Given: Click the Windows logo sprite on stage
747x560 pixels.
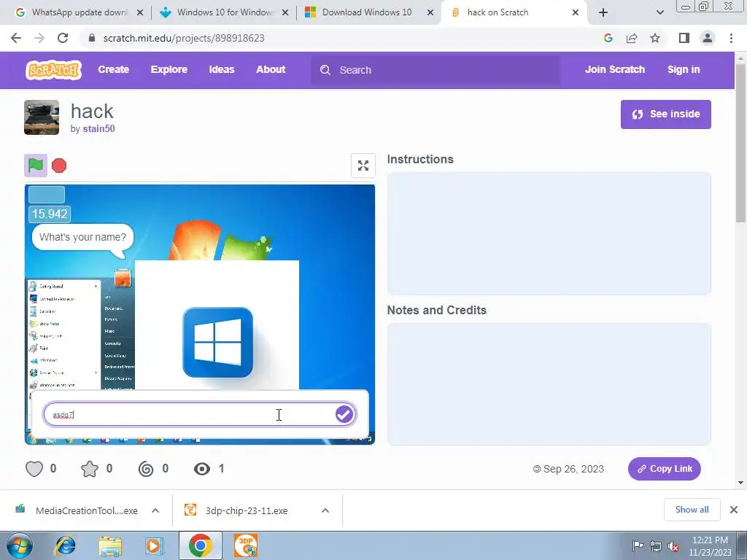Looking at the screenshot, I should coord(217,343).
